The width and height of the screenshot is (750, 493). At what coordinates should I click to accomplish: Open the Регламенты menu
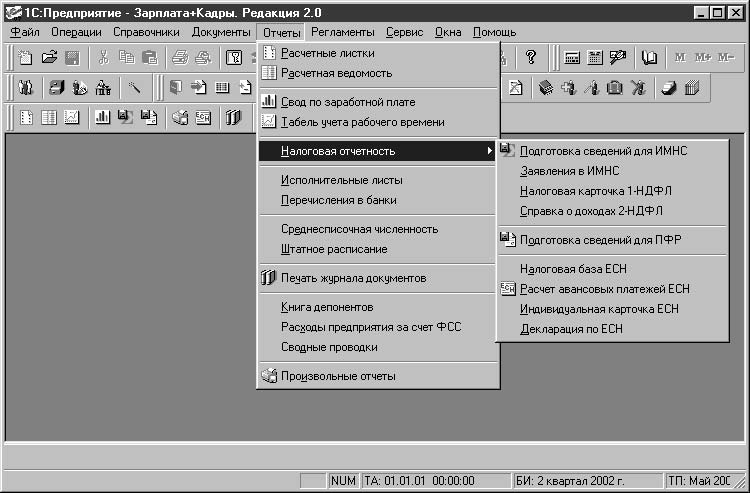[x=343, y=32]
